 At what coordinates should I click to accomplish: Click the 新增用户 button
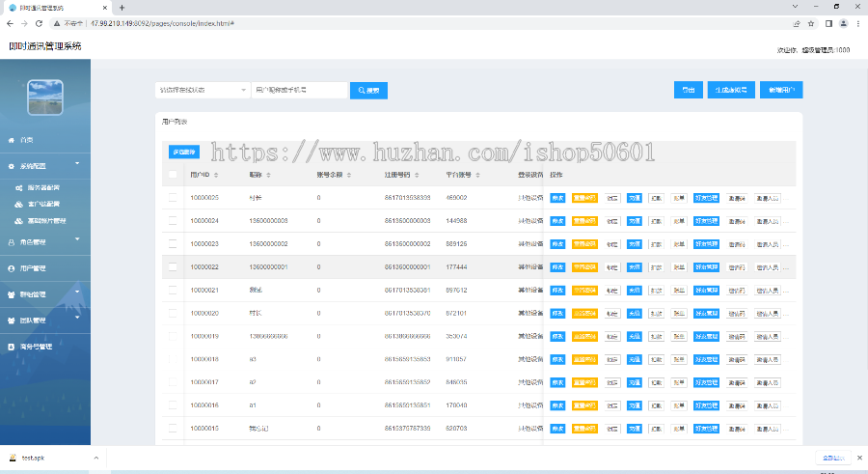781,90
